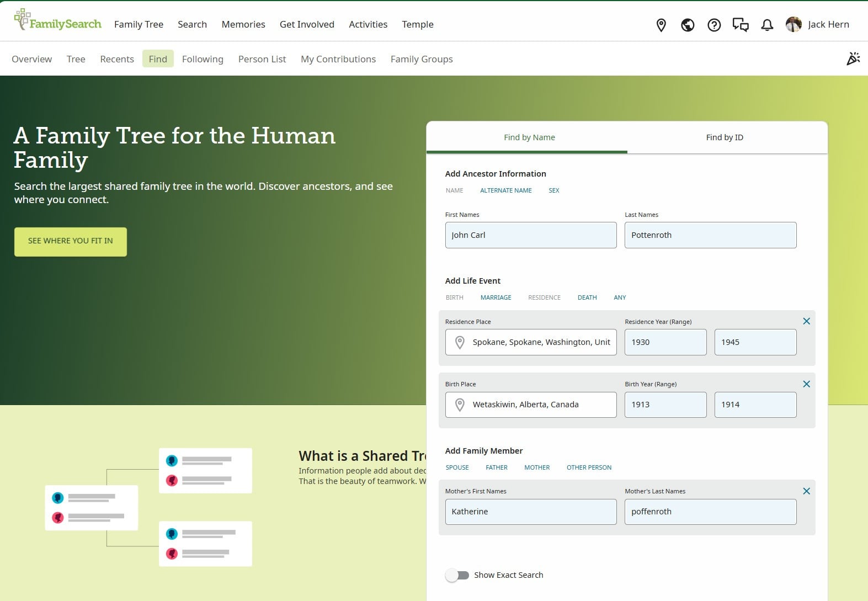Open the Activities menu
This screenshot has width=868, height=601.
(368, 24)
